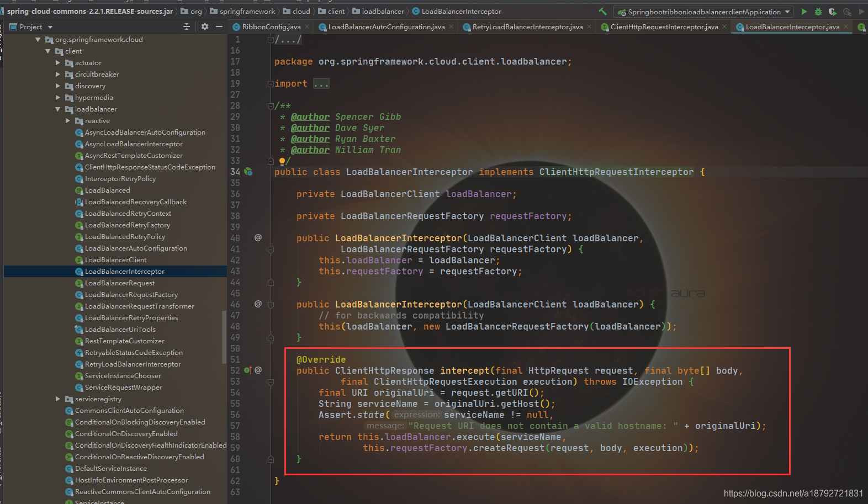Image resolution: width=868 pixels, height=504 pixels.
Task: Expand the actuator package
Action: (x=58, y=63)
